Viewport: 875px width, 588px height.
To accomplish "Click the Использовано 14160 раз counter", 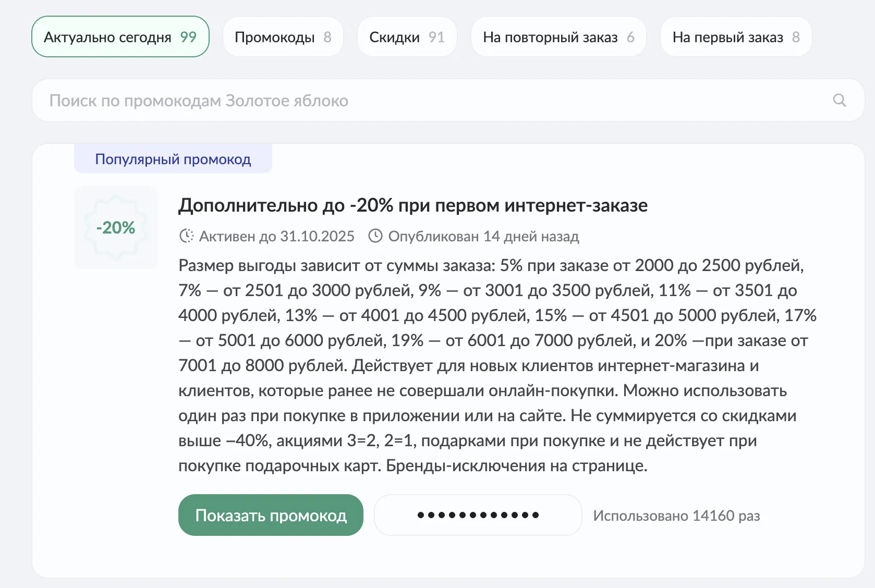I will [676, 516].
